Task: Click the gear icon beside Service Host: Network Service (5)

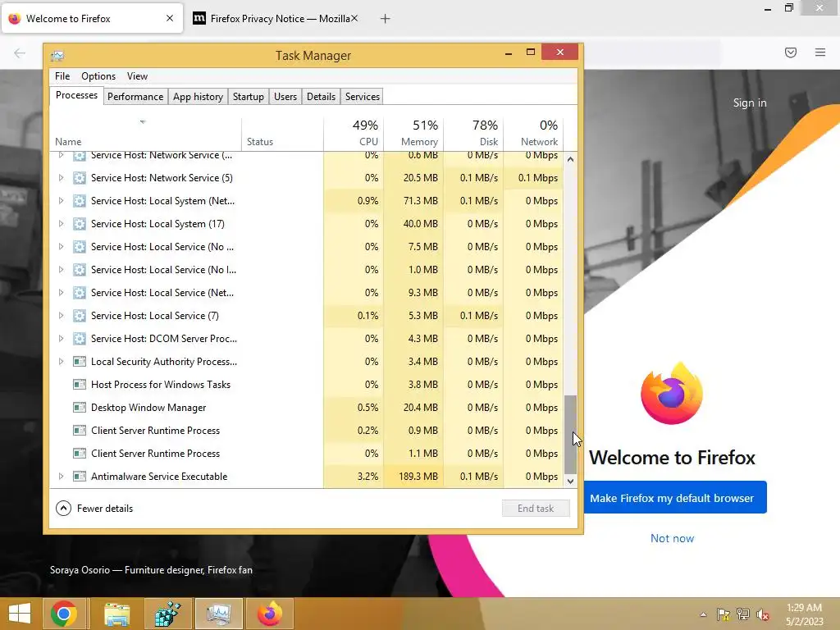Action: [x=80, y=178]
